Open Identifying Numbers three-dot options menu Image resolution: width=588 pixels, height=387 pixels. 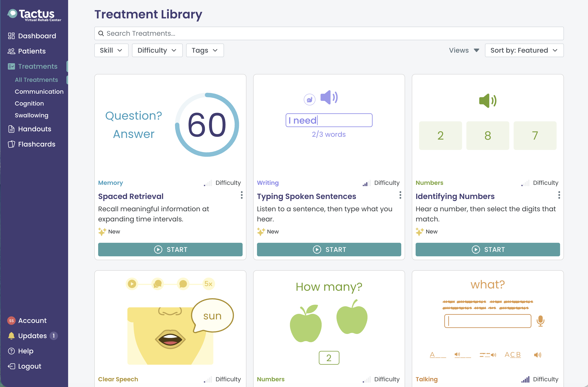(559, 195)
